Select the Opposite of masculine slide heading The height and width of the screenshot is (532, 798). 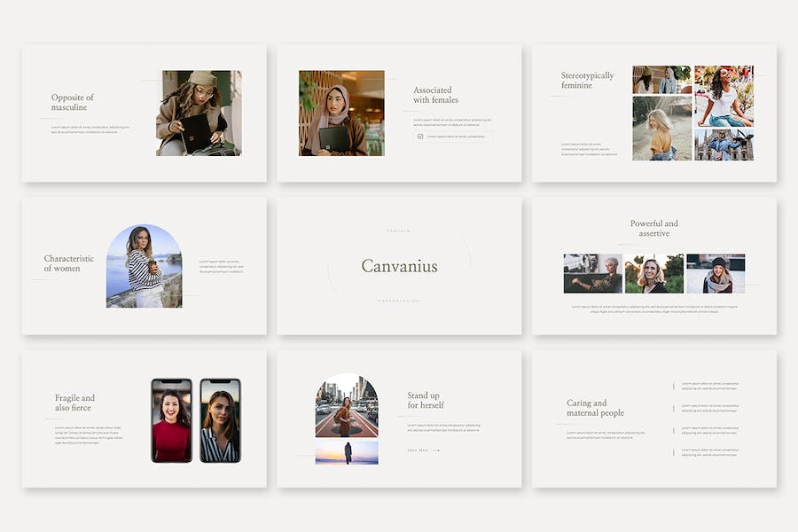[x=72, y=103]
